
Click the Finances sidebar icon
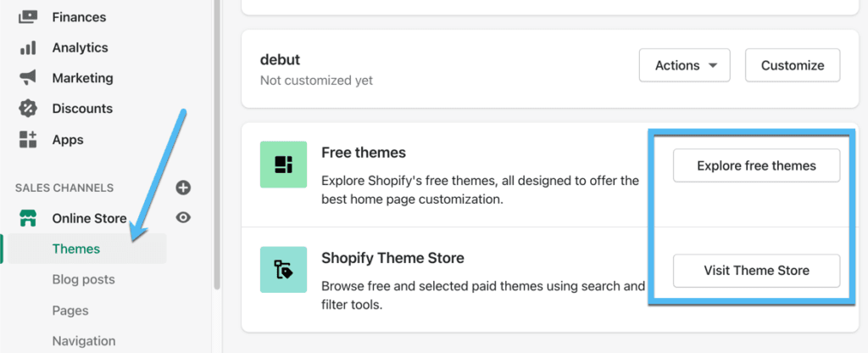[x=28, y=17]
